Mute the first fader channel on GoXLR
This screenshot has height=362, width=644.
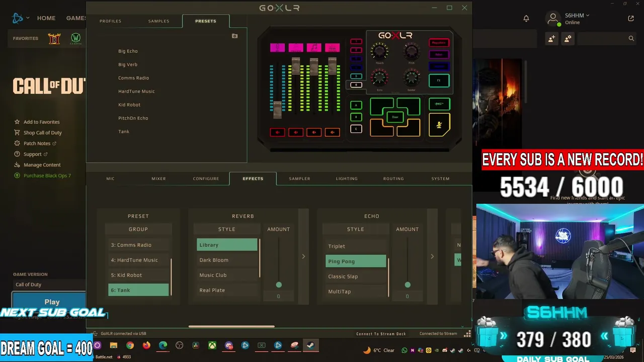[278, 132]
